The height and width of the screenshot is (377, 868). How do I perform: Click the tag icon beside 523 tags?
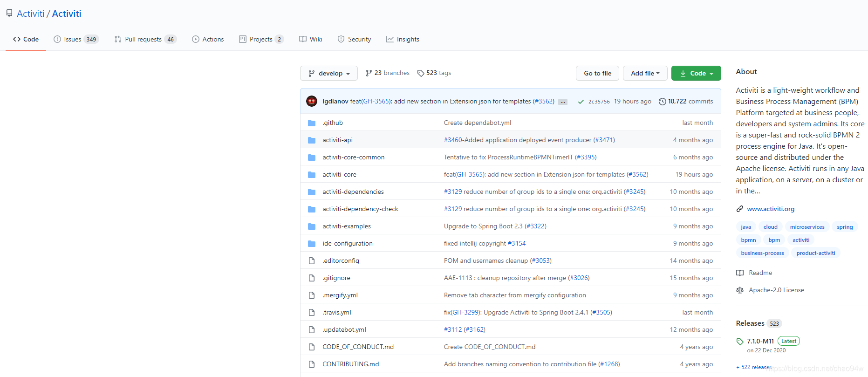(x=421, y=73)
